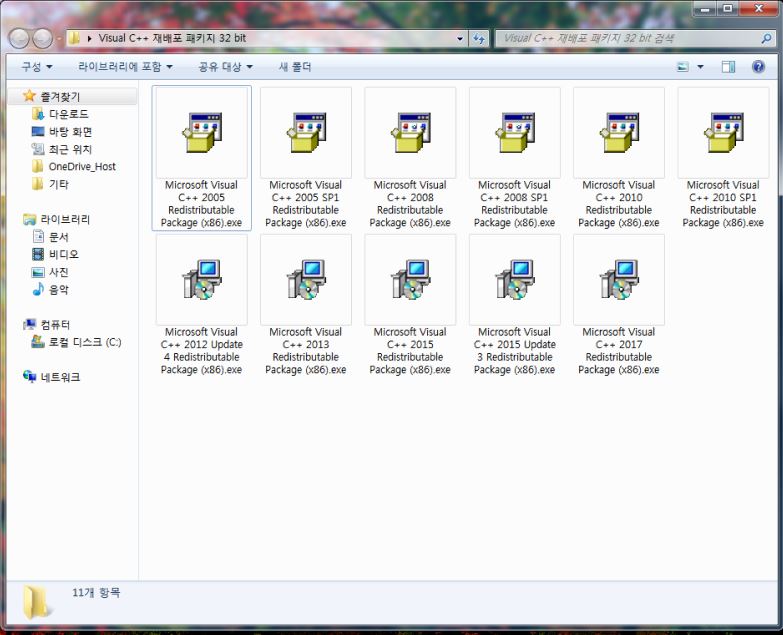This screenshot has width=783, height=635.
Task: Open the recent pages dropdown arrow
Action: 59,38
